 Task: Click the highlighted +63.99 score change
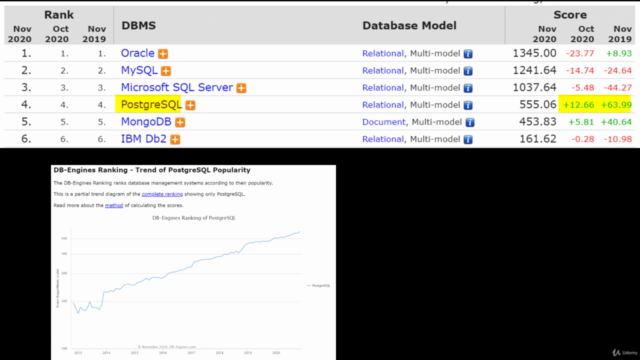[616, 105]
